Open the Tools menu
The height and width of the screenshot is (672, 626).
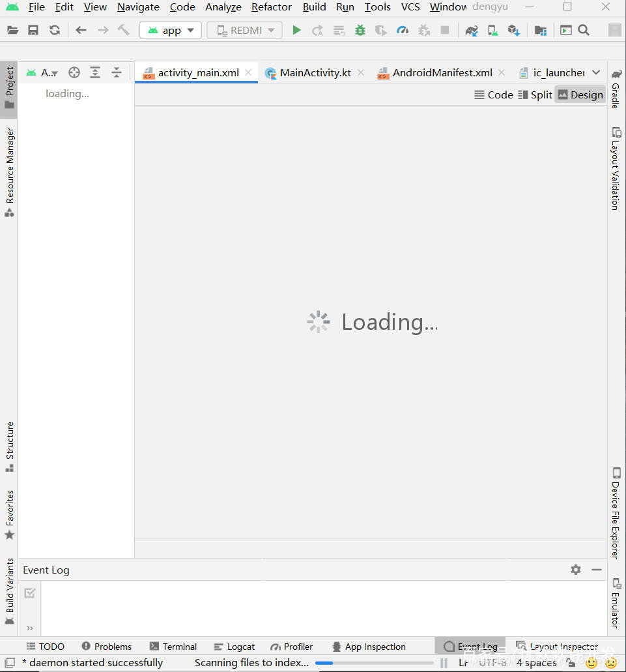click(377, 7)
